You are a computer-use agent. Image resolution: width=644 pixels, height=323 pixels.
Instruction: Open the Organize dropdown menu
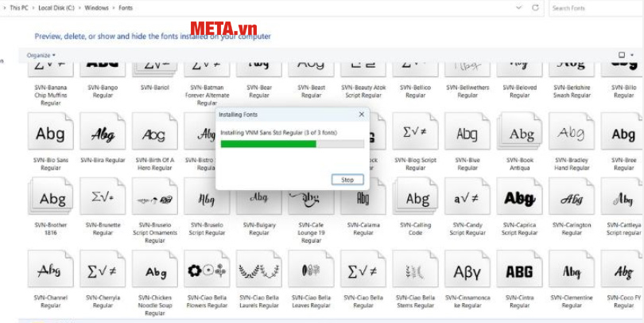[x=41, y=55]
